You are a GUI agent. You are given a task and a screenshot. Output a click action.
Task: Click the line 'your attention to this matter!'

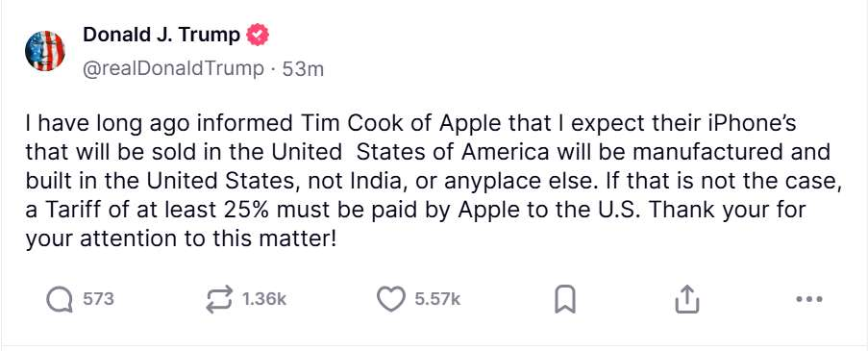pos(181,239)
